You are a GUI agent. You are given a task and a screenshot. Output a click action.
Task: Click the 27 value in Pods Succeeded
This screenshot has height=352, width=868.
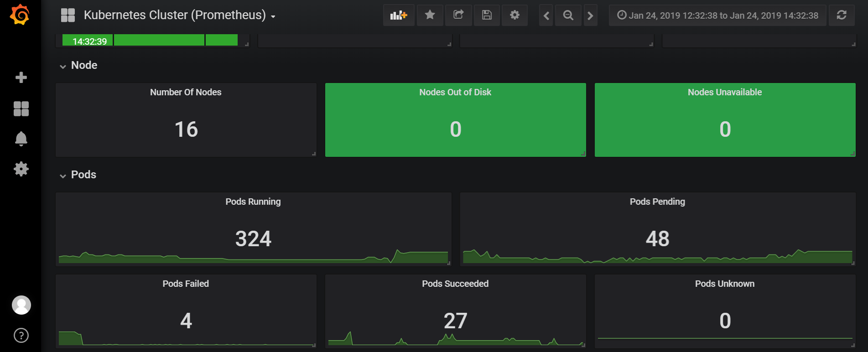point(455,321)
